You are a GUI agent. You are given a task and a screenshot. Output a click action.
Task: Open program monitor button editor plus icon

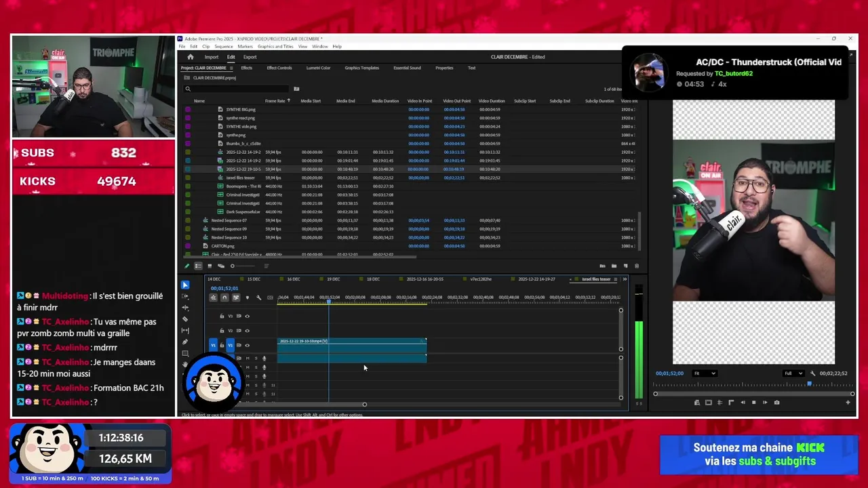click(x=848, y=403)
